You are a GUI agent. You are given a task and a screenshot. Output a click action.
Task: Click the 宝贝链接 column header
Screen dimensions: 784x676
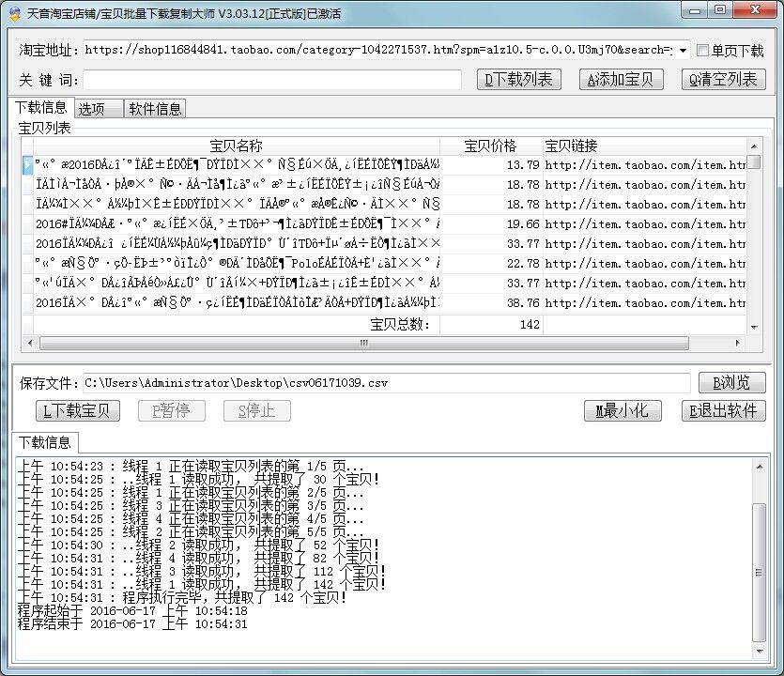(x=571, y=146)
